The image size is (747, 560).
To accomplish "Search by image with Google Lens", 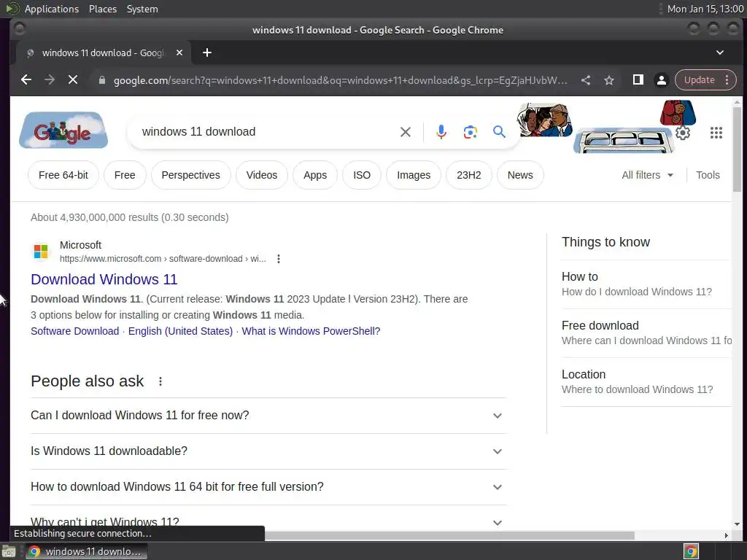I will point(471,132).
